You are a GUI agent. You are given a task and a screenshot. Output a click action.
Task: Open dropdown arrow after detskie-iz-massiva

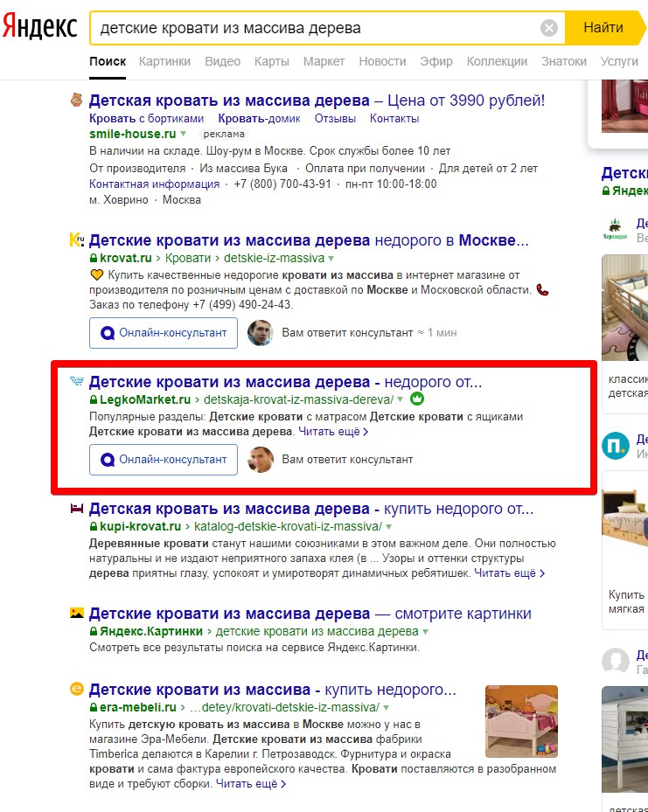[331, 258]
